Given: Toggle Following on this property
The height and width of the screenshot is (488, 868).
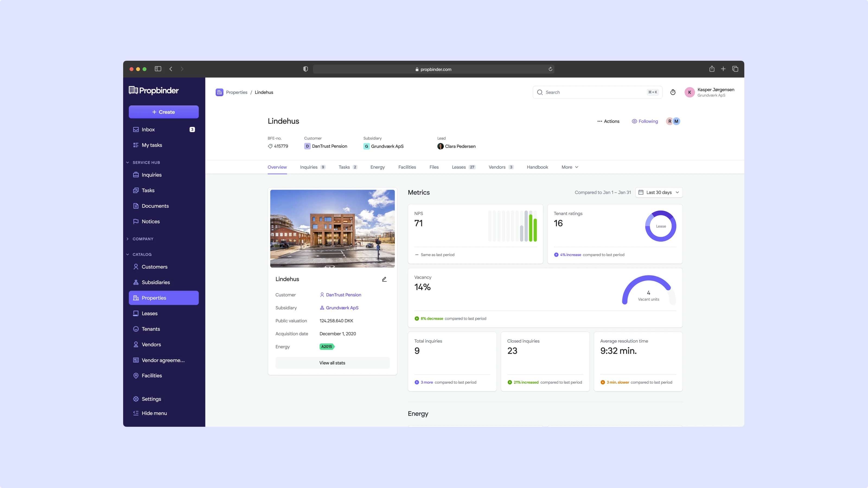Looking at the screenshot, I should [x=644, y=121].
